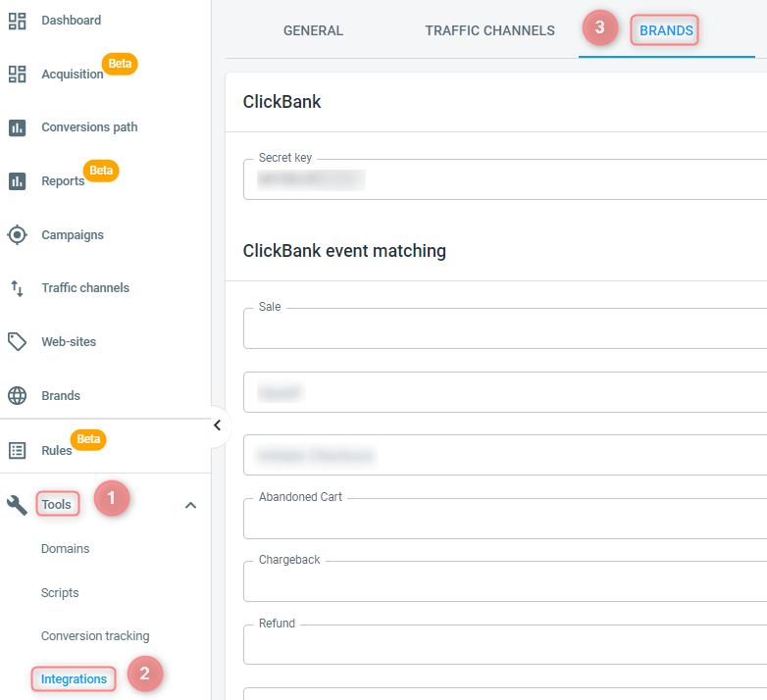
Task: Click the Conversions path chart icon
Action: [x=17, y=127]
